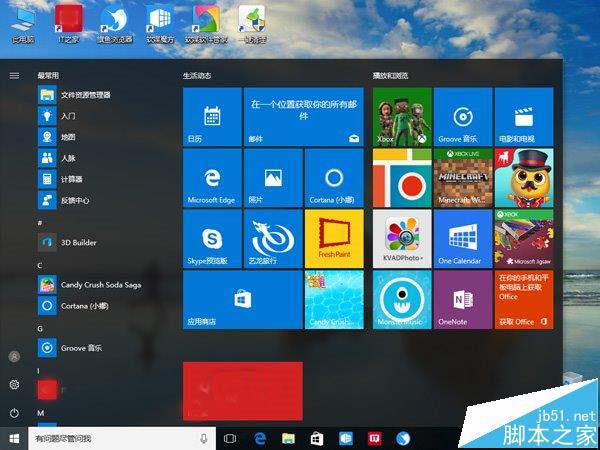Open the user account button
The image size is (600, 450).
(14, 357)
